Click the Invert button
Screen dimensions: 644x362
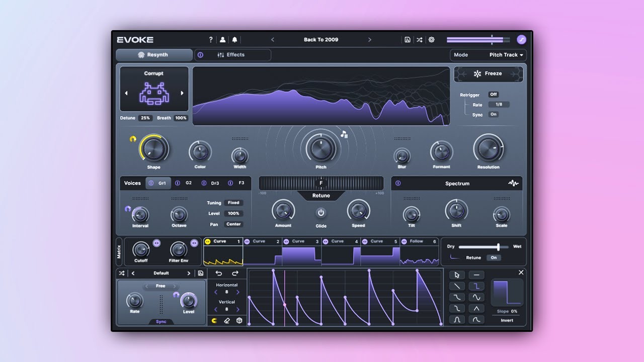507,320
